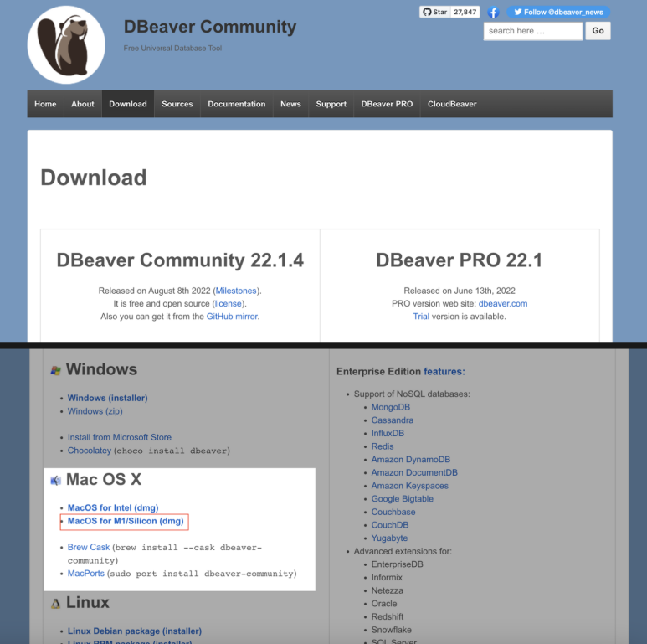Image resolution: width=647 pixels, height=644 pixels.
Task: Click the Redshift list entry
Action: point(388,616)
